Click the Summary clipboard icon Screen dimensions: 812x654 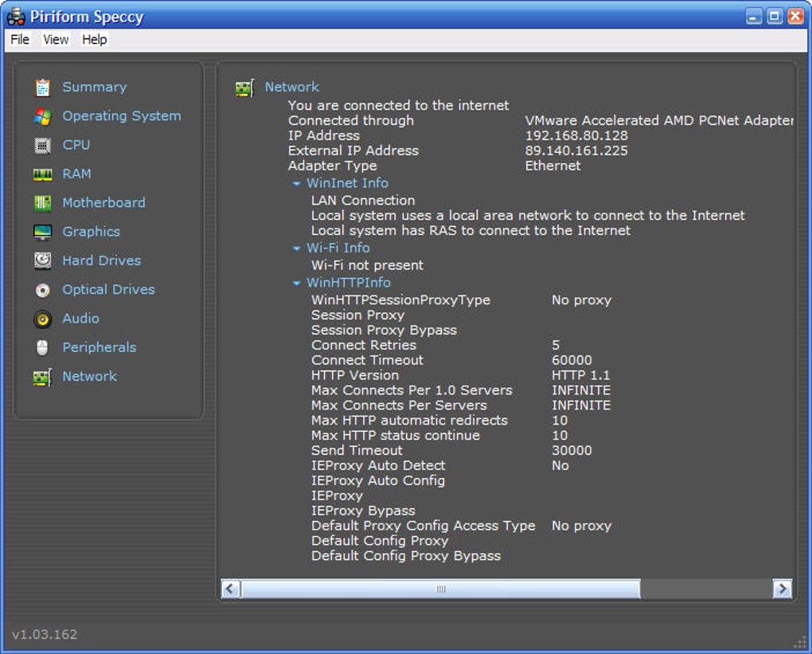point(42,87)
